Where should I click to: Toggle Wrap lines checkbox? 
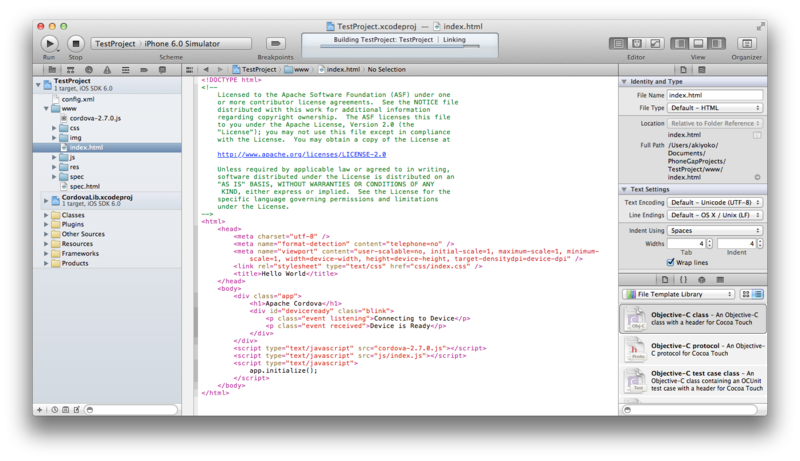pos(670,262)
